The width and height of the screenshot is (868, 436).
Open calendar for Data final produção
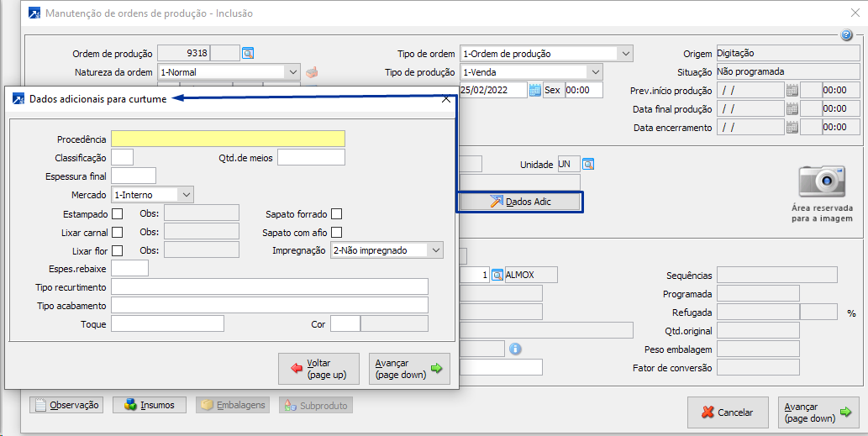(x=792, y=109)
